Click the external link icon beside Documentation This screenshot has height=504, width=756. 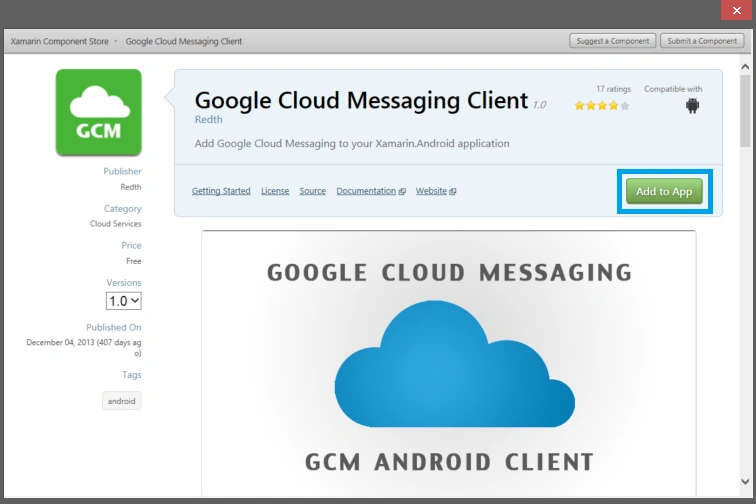[402, 191]
